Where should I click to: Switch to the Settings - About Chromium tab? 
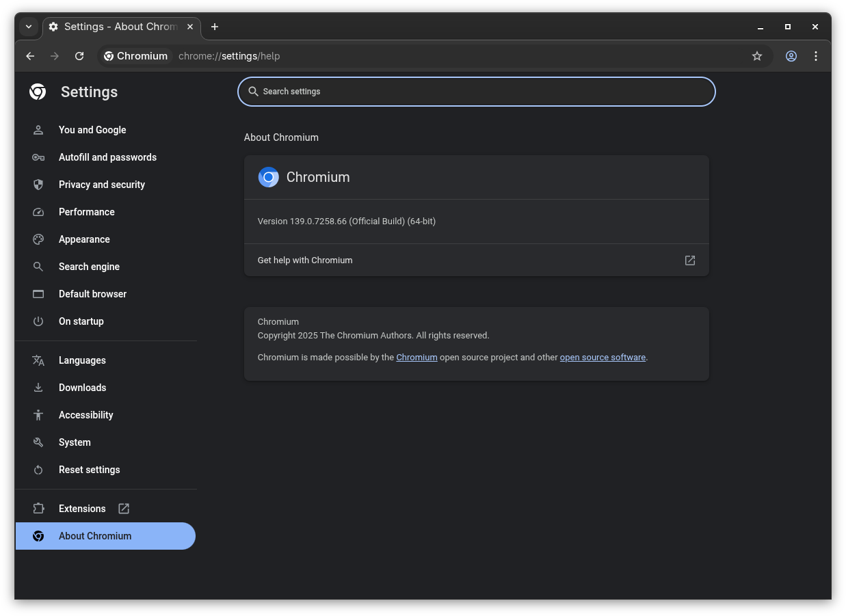click(116, 27)
